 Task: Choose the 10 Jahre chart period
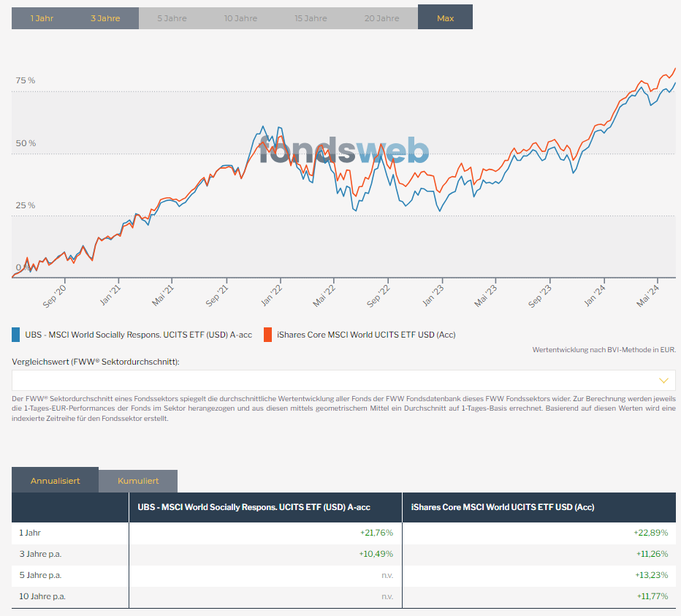pos(240,18)
